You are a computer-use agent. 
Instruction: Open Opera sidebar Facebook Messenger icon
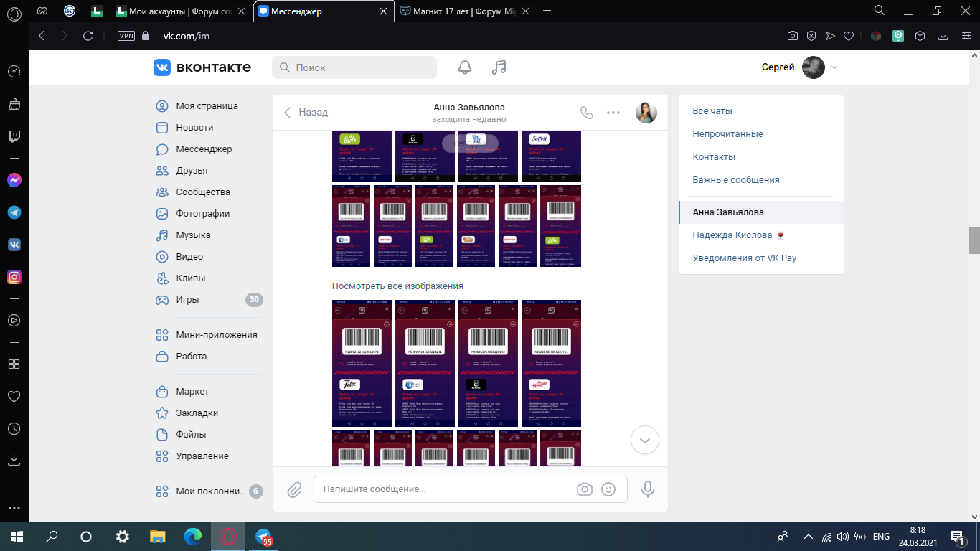[x=14, y=180]
